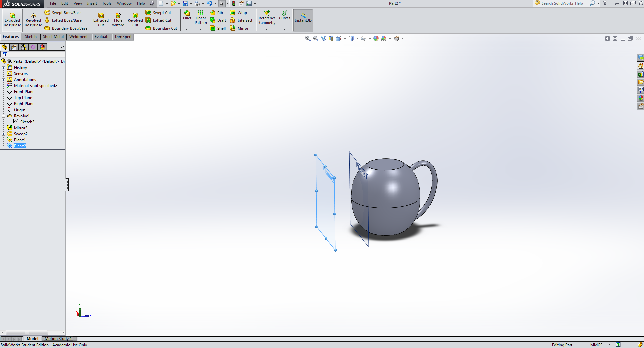Screen dimensions: 644x348
Task: Open the Display Style dropdown arrow
Action: 357,39
